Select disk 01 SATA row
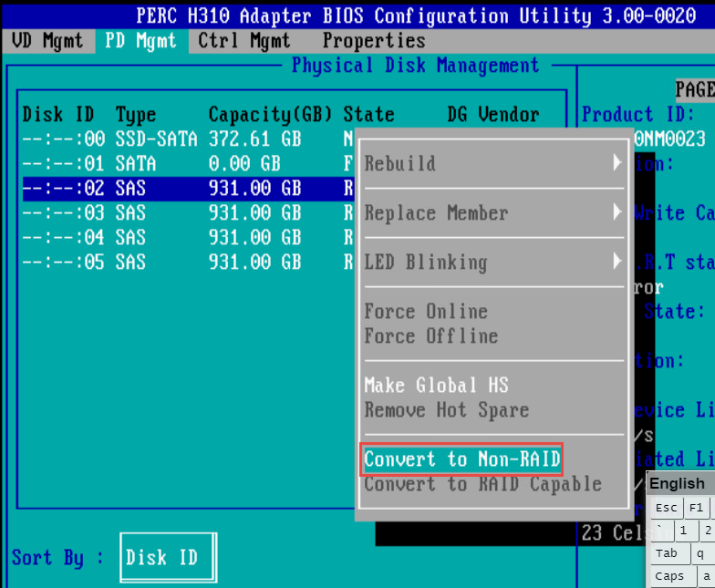Screen dimensions: 715x588 (x=188, y=164)
